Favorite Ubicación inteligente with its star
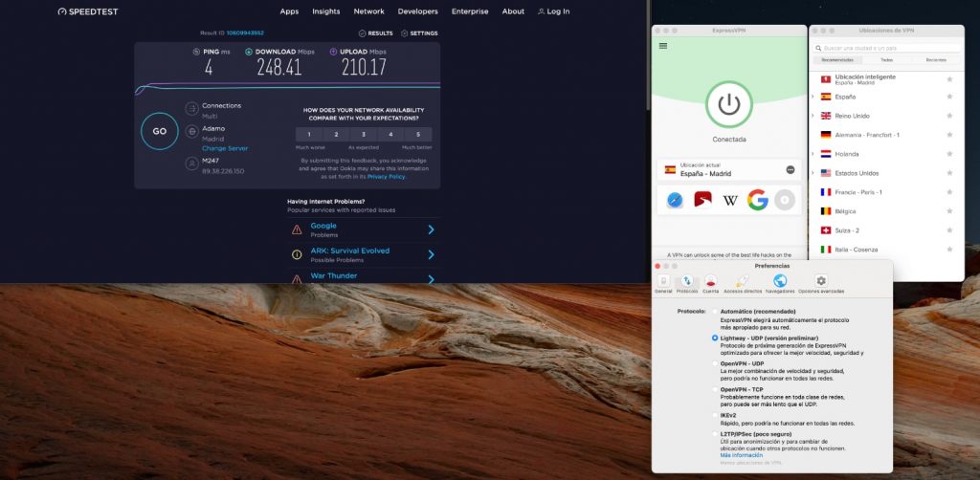 click(949, 79)
